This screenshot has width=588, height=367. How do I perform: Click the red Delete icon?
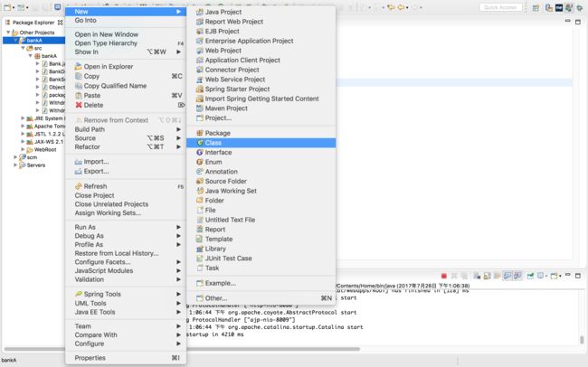(79, 105)
